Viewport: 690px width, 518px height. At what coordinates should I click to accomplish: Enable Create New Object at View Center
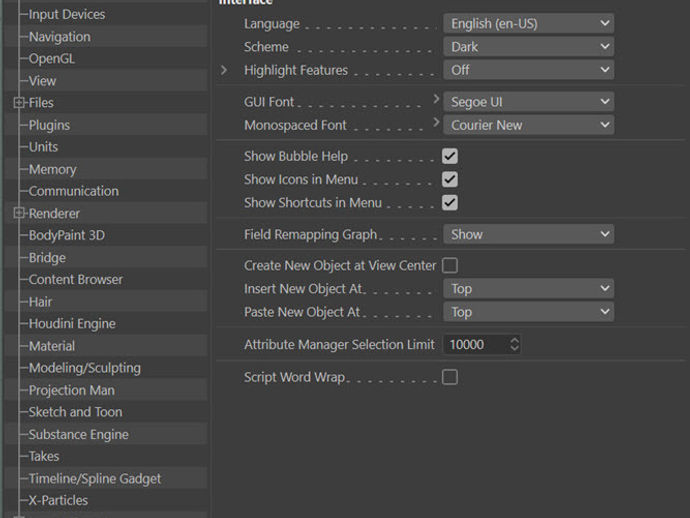pyautogui.click(x=450, y=266)
